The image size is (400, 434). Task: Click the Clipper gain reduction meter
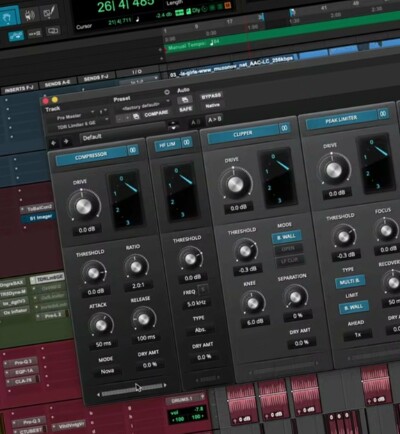[277, 178]
